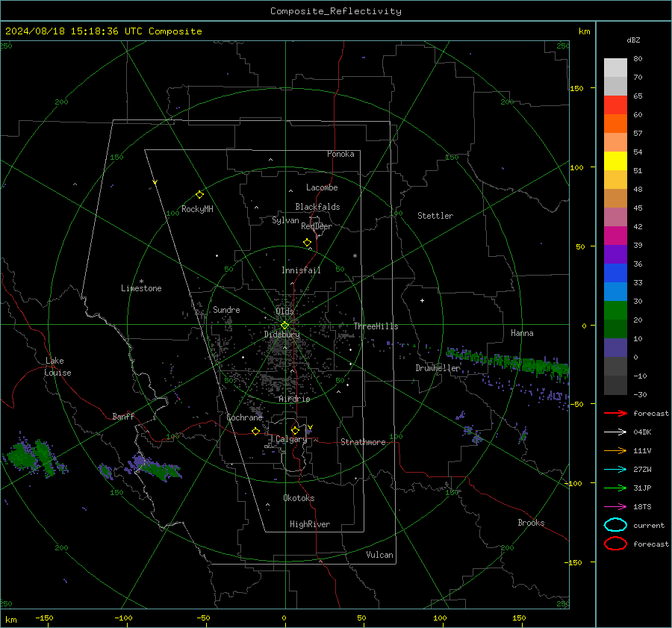Image resolution: width=672 pixels, height=628 pixels.
Task: Click the Drumheller town label
Action: 438,368
